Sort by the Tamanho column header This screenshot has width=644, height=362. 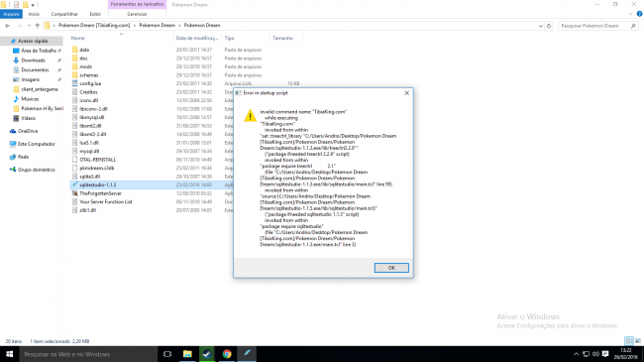click(283, 39)
